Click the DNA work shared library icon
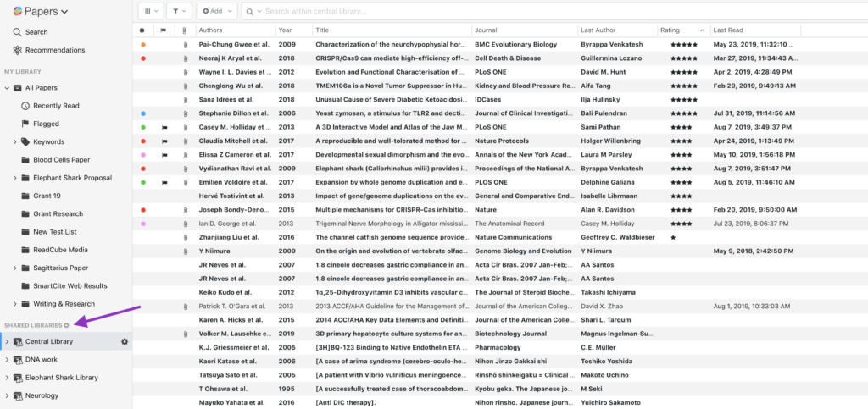868x409 pixels. point(18,360)
